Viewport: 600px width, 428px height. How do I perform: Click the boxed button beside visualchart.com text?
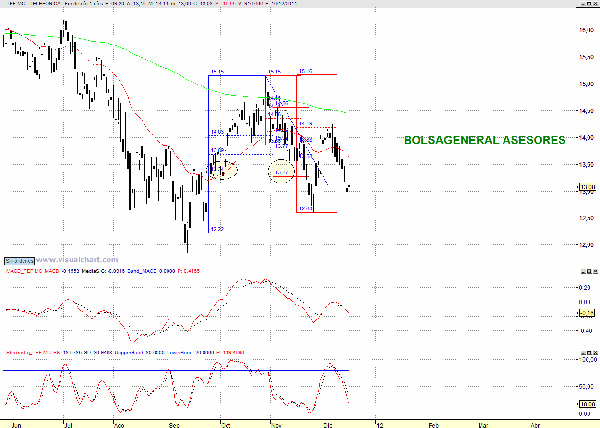click(x=20, y=261)
